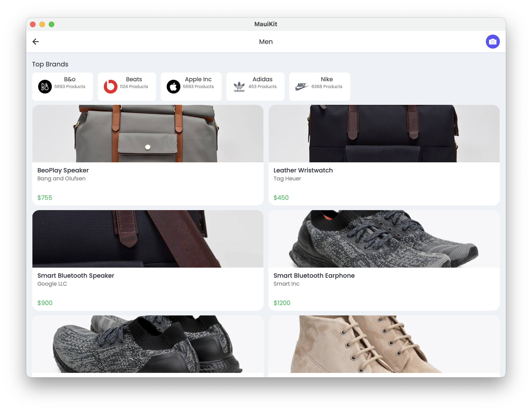
Task: Open the dark navy bag image
Action: pos(384,134)
